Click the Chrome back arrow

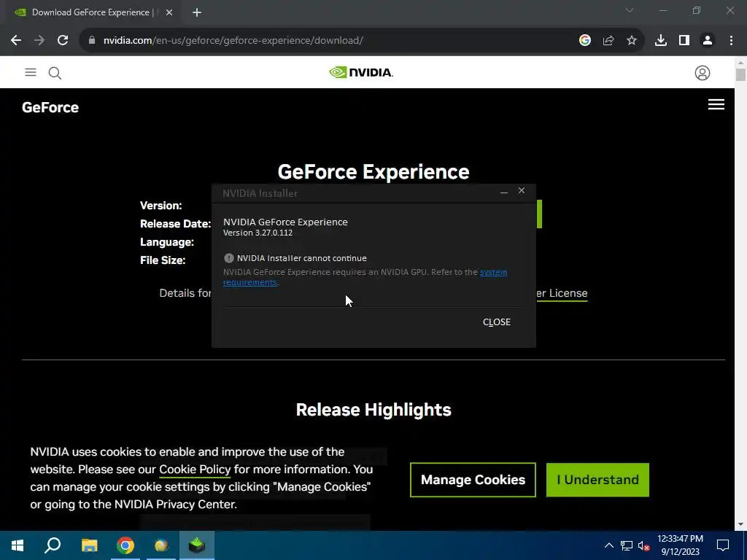click(x=16, y=41)
